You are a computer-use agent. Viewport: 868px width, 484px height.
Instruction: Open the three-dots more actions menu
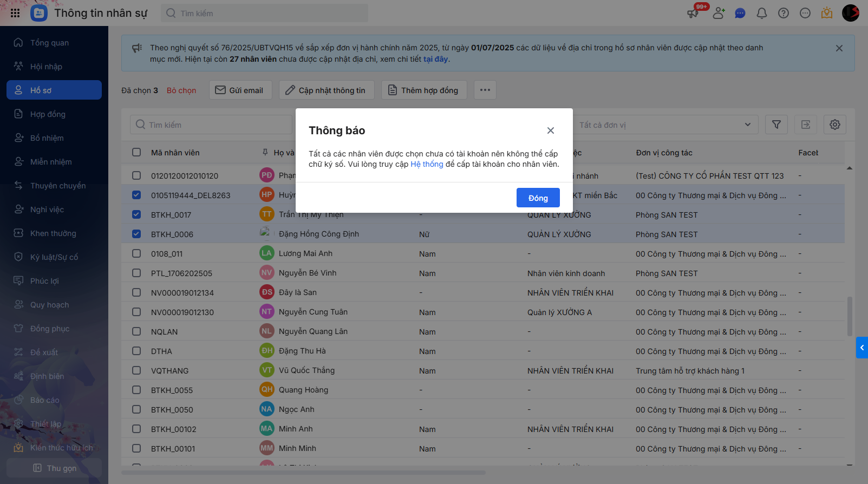(x=485, y=90)
